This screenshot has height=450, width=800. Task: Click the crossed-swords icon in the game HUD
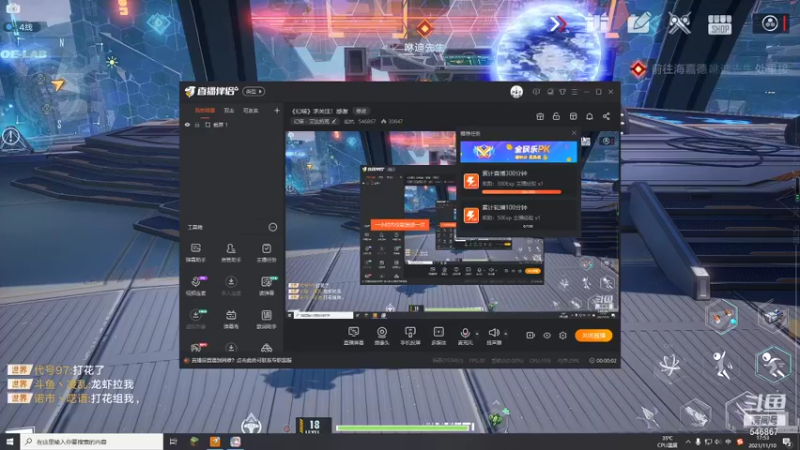[x=679, y=23]
